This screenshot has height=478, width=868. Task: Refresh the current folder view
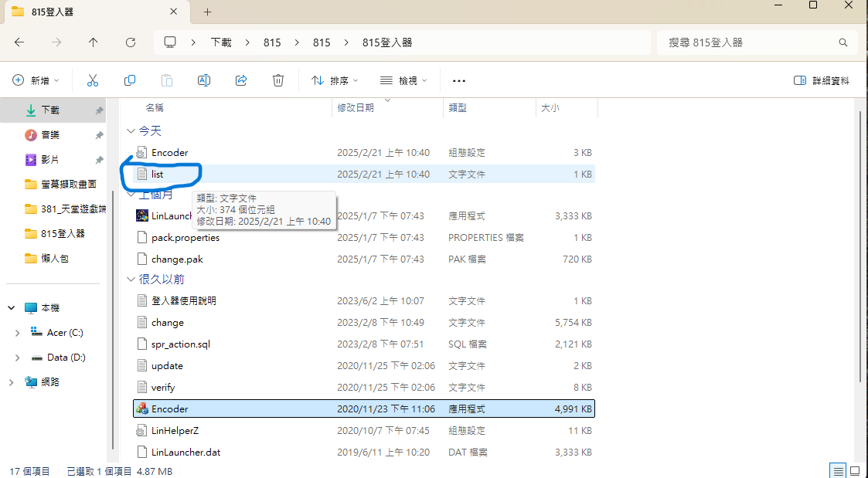click(x=131, y=42)
